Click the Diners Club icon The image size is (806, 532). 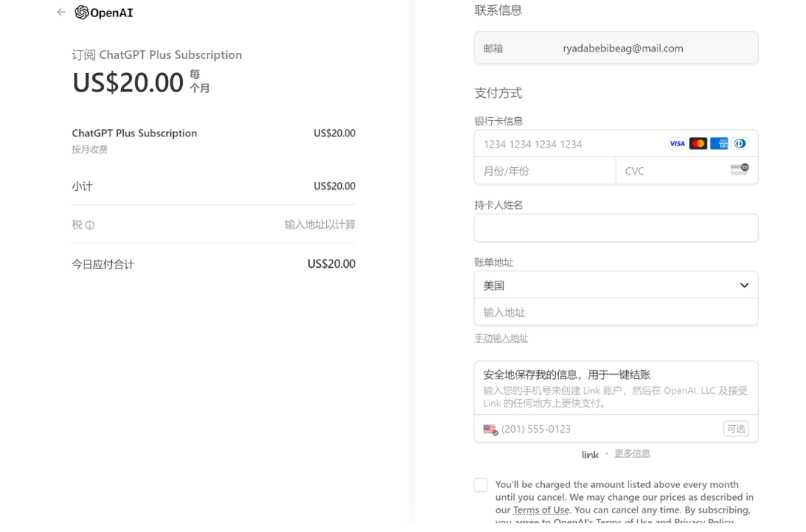740,144
